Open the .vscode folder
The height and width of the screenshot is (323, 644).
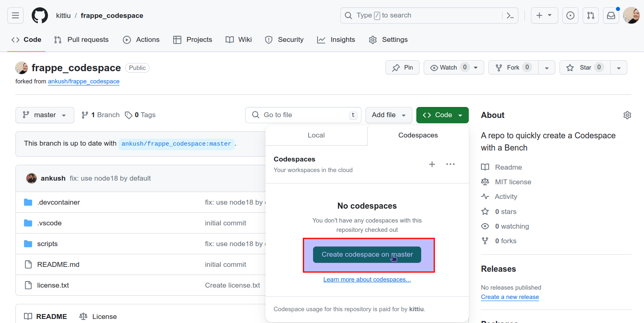coord(49,223)
